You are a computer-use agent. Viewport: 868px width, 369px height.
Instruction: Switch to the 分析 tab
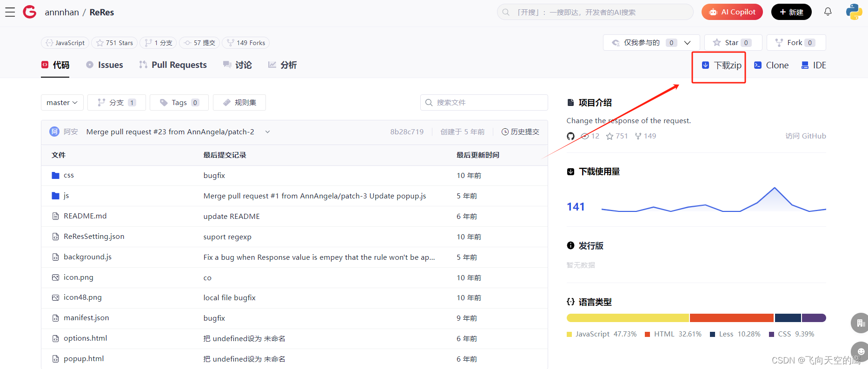282,65
